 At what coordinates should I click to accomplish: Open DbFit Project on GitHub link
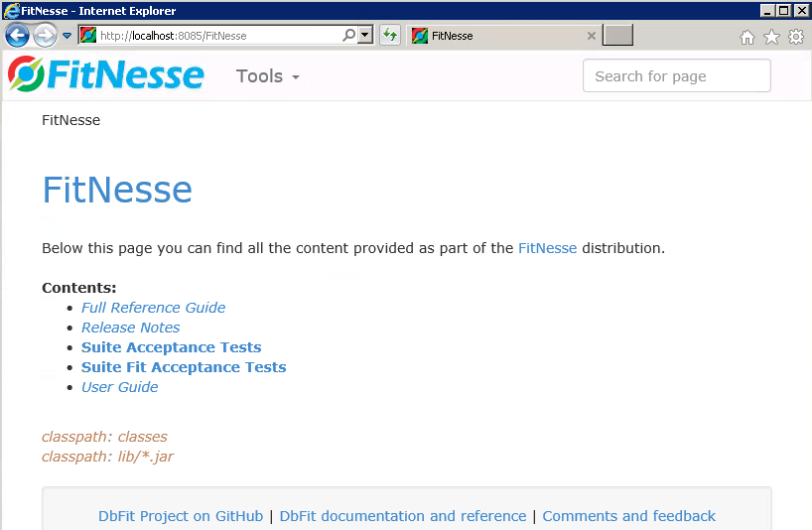(181, 516)
